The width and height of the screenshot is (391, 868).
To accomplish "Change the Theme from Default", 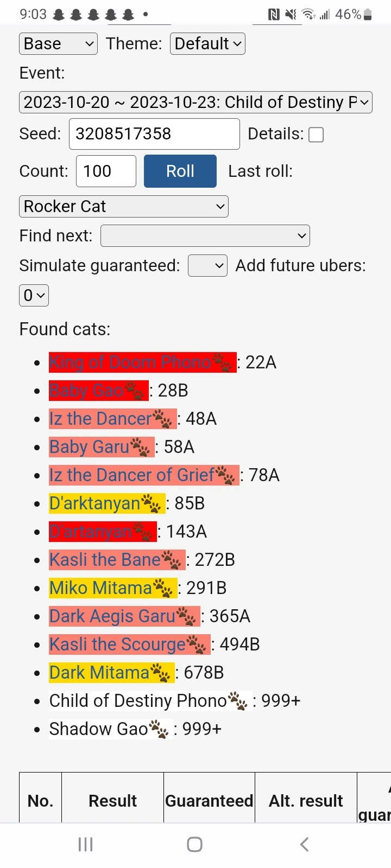I will pyautogui.click(x=207, y=43).
